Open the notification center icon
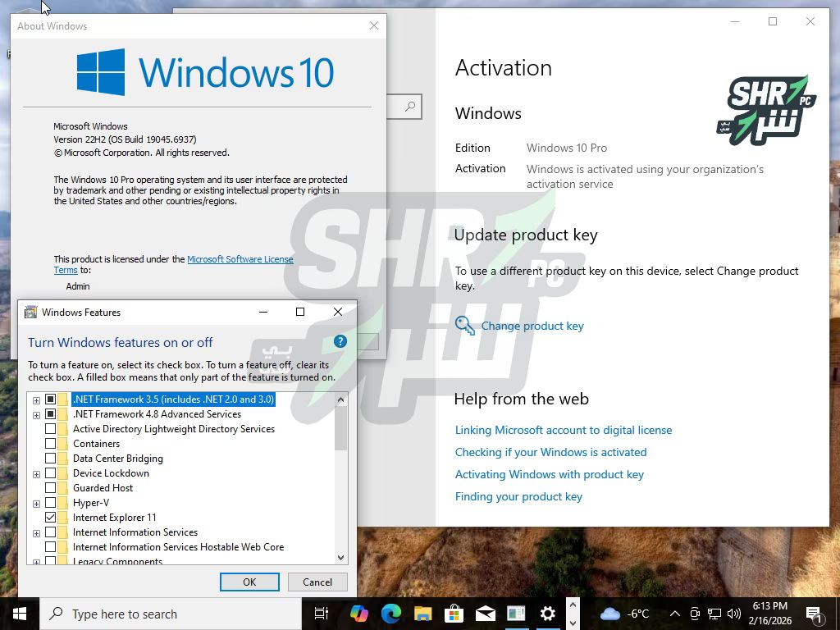840x630 pixels. pos(814,614)
